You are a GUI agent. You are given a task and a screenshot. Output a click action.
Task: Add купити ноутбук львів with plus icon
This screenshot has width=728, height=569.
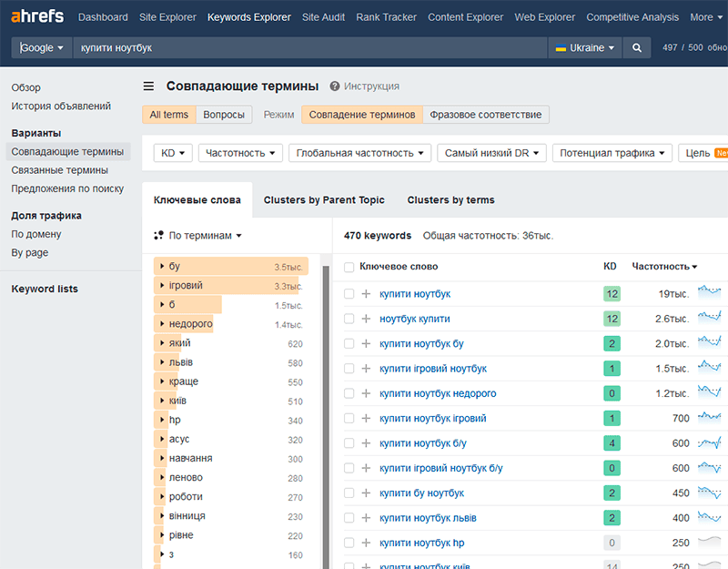click(x=367, y=518)
